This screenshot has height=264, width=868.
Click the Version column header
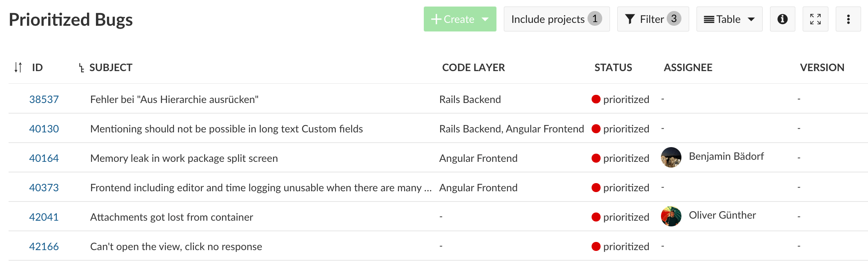[822, 67]
